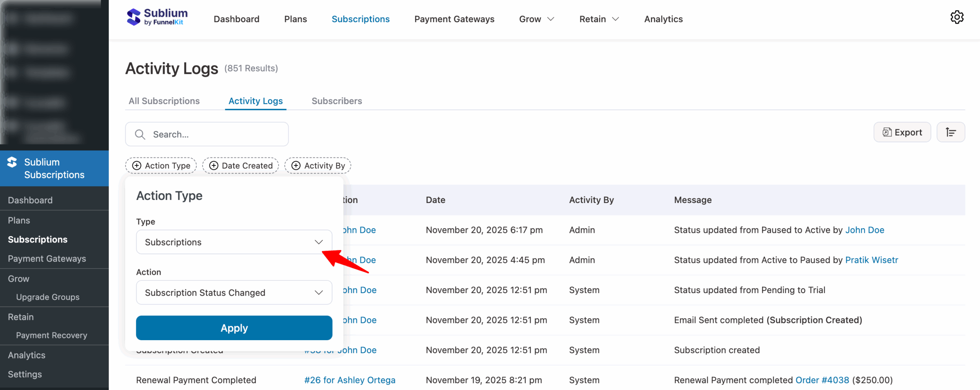Viewport: 980px width, 390px height.
Task: Expand the Retain menu chevron
Action: click(616, 19)
